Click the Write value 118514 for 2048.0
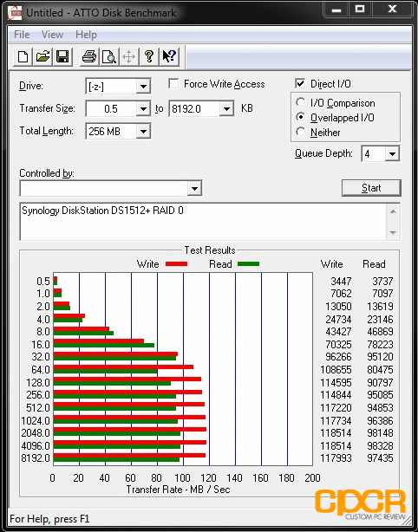418x532 pixels. click(336, 433)
